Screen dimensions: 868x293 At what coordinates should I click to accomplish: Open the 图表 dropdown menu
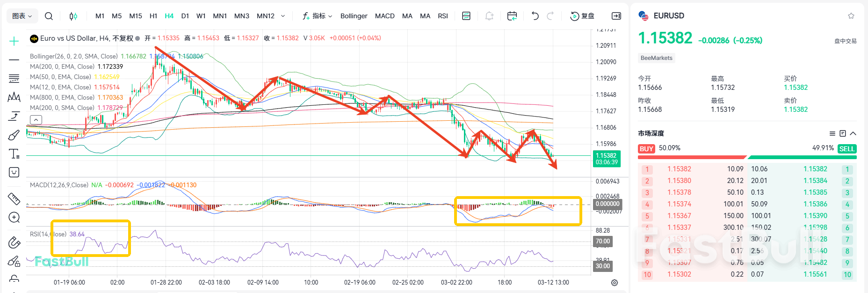[x=22, y=16]
